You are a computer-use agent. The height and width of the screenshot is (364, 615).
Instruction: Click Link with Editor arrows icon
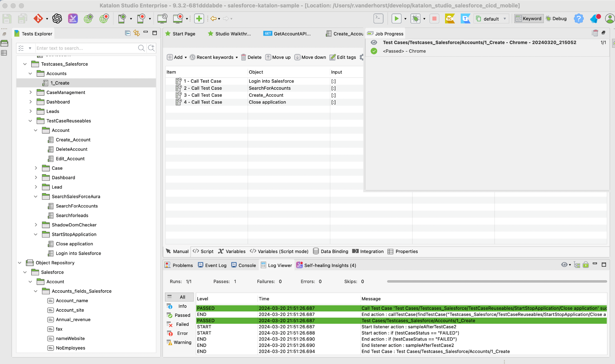coord(137,33)
